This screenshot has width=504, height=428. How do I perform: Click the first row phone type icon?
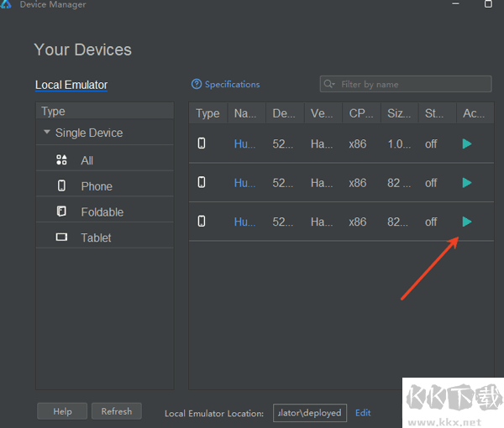pyautogui.click(x=202, y=144)
